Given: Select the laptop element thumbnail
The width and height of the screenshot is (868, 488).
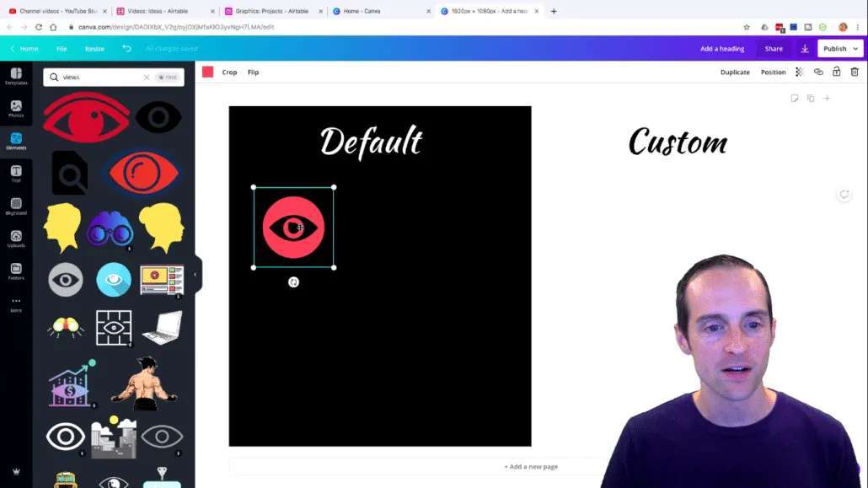Looking at the screenshot, I should (162, 327).
